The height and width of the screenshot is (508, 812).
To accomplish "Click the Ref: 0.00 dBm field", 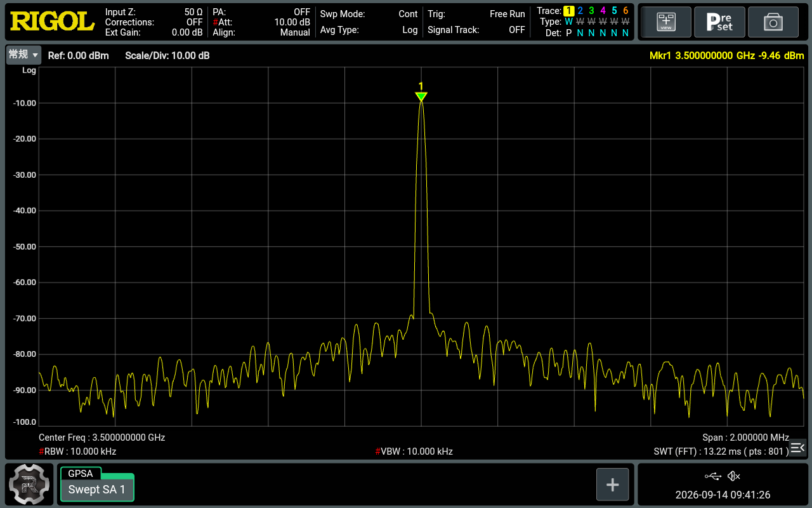I will [x=79, y=56].
